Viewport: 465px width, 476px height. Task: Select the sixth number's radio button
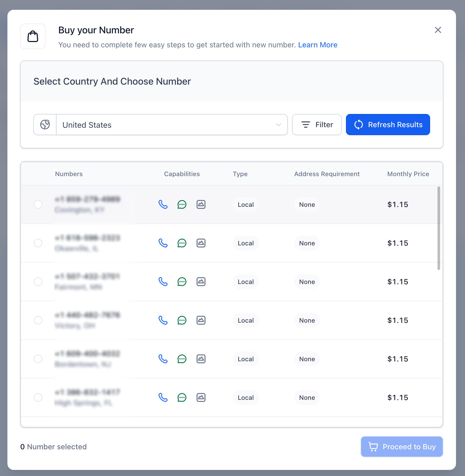point(38,397)
